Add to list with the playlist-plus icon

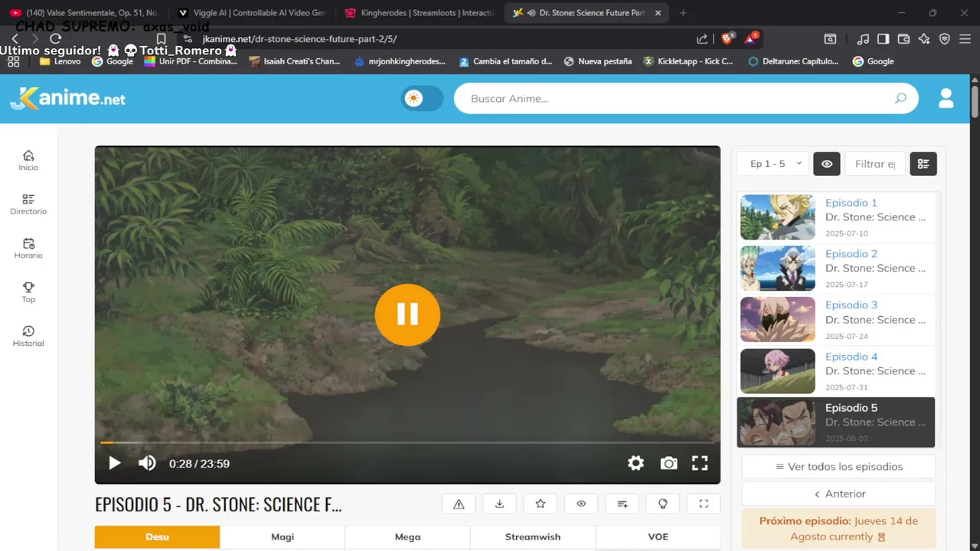pos(622,504)
